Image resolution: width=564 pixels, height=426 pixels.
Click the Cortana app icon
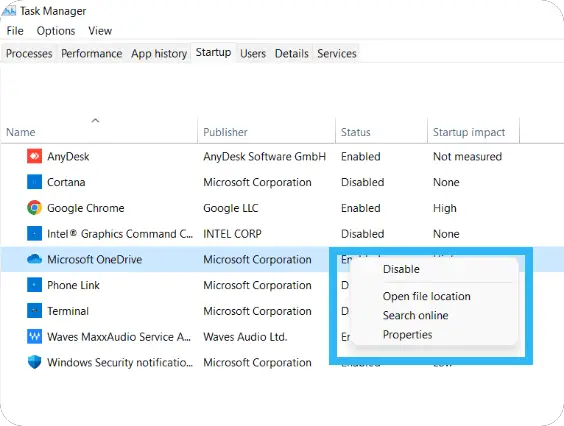click(35, 182)
